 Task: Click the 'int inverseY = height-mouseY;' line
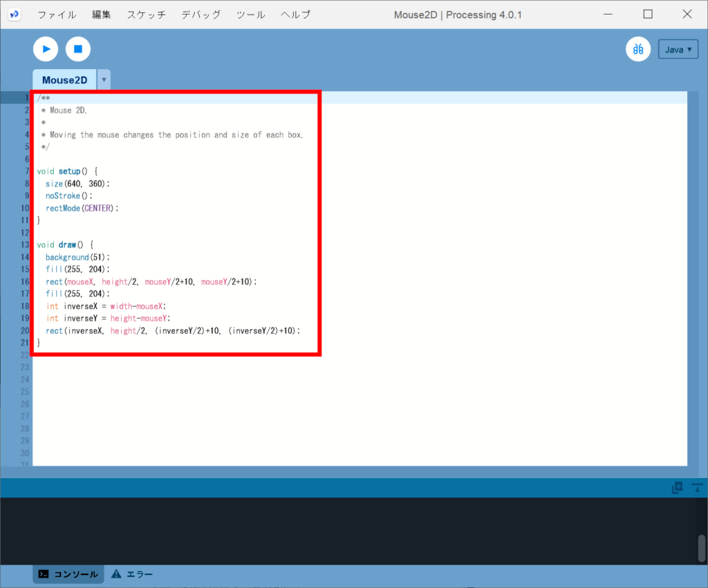[108, 318]
